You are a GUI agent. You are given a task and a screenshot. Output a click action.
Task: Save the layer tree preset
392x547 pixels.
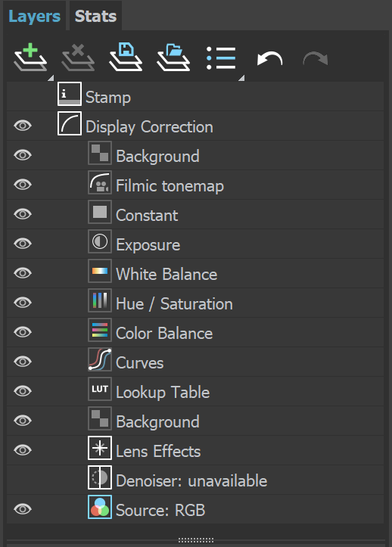click(126, 57)
